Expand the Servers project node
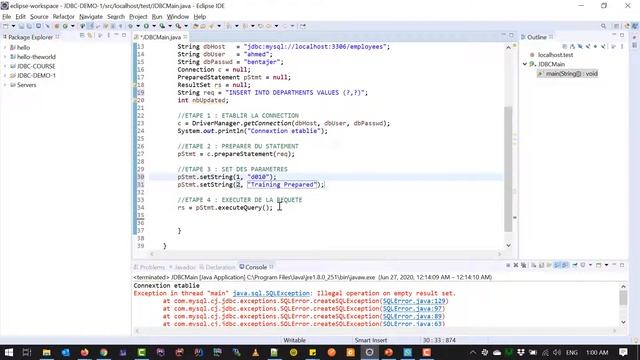This screenshot has width=640, height=360. pos(5,85)
